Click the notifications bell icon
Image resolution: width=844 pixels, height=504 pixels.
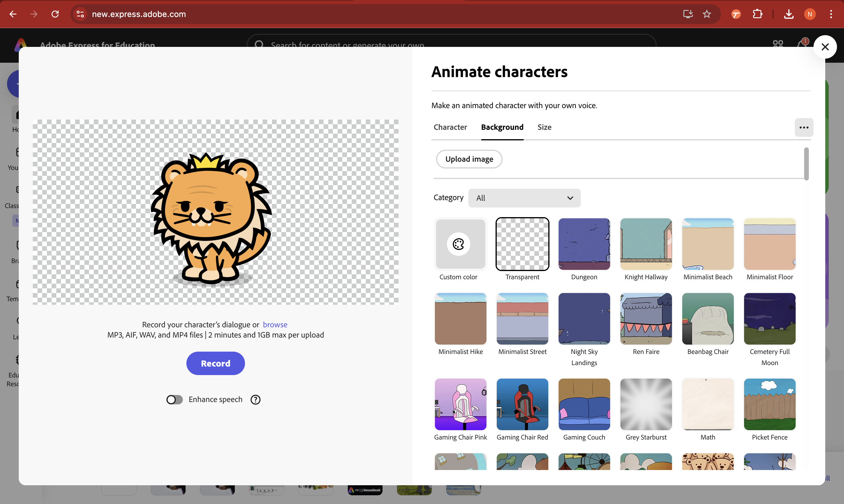[x=802, y=43]
